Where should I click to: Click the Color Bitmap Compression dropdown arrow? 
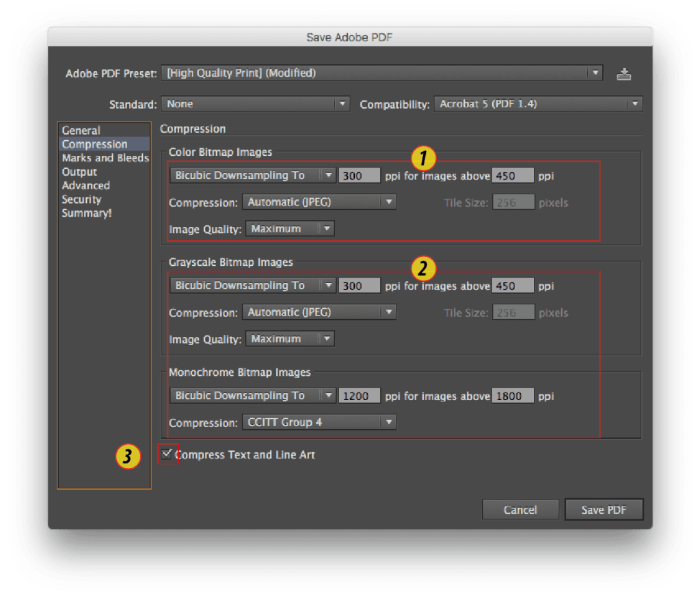390,202
